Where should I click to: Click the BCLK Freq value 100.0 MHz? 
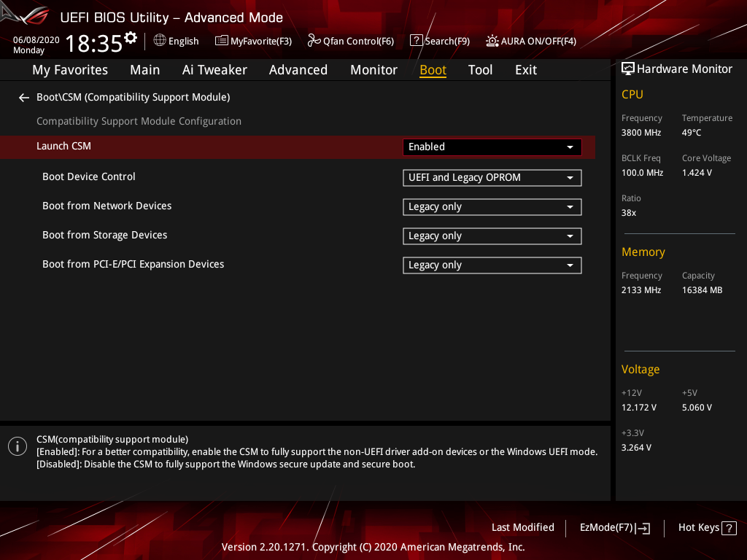(642, 173)
